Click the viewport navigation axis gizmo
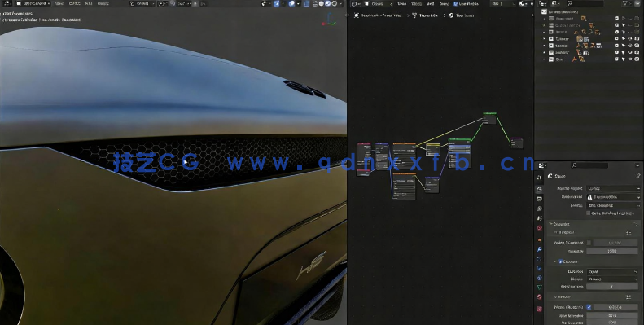 pyautogui.click(x=330, y=19)
